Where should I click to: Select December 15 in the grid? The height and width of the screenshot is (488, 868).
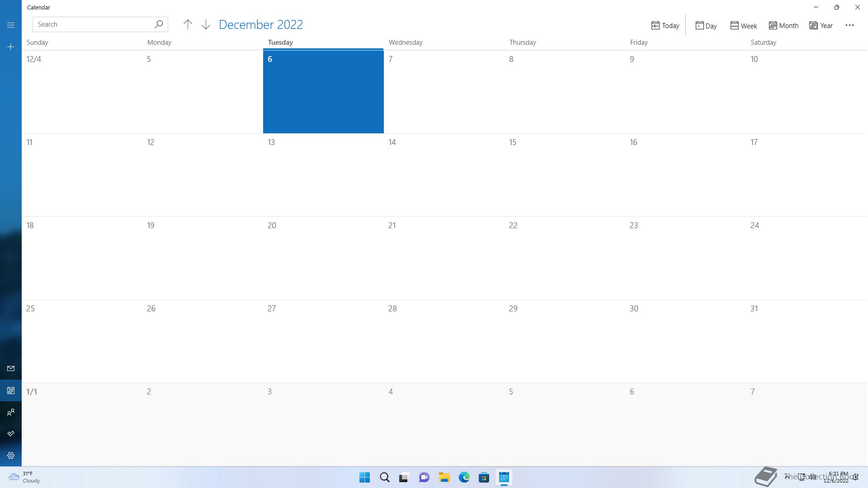click(565, 175)
